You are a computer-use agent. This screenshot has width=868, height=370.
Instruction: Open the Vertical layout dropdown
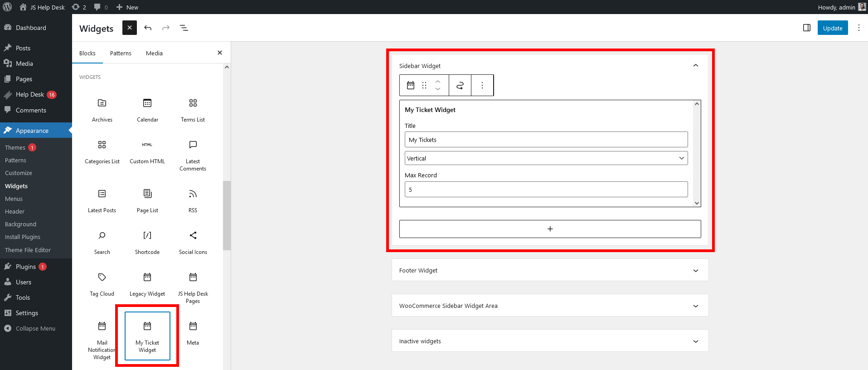546,158
